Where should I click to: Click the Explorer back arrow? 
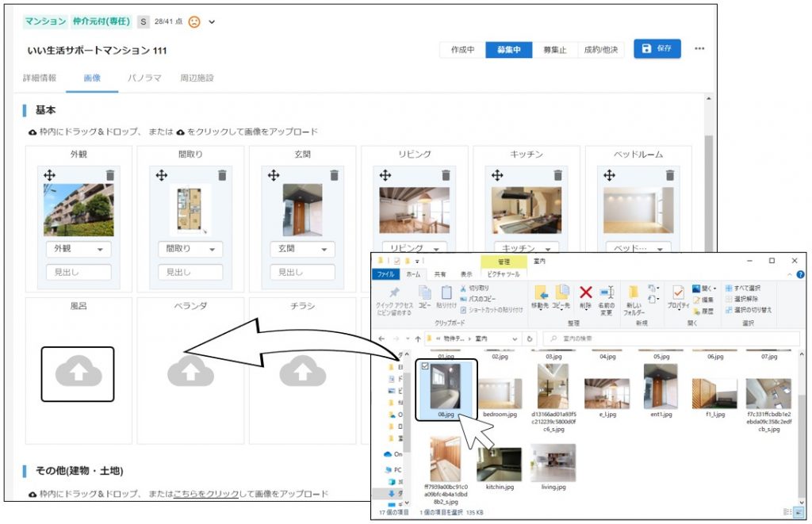381,338
